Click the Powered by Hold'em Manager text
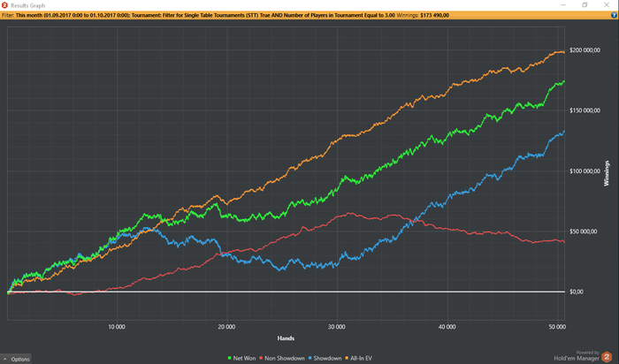Viewport: 619px width, 364px height. pyautogui.click(x=577, y=356)
